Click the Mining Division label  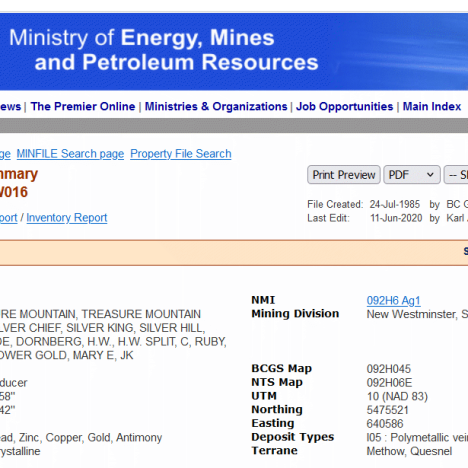coord(295,314)
